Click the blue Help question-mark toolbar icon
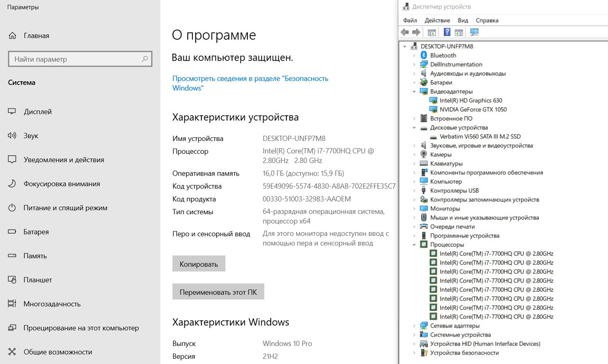 (447, 32)
